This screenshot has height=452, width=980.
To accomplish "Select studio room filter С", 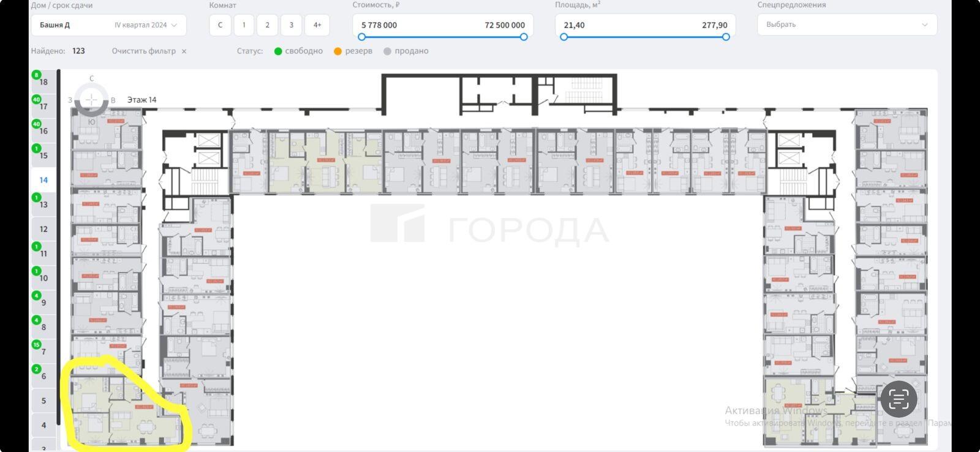I will pyautogui.click(x=220, y=25).
